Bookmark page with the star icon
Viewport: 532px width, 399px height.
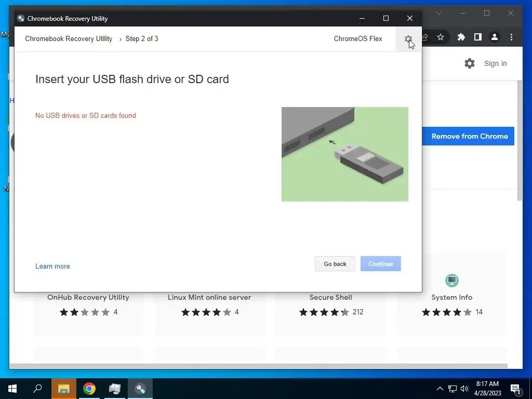[441, 37]
